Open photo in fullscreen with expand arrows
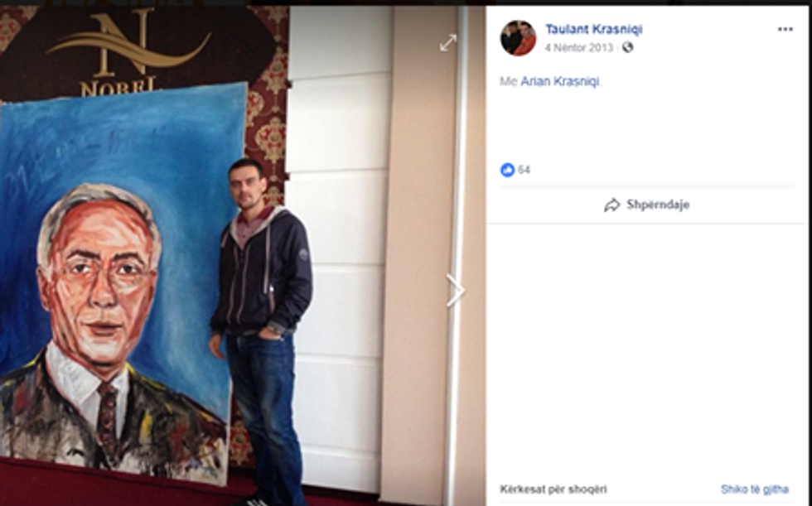Image resolution: width=812 pixels, height=506 pixels. click(x=448, y=43)
